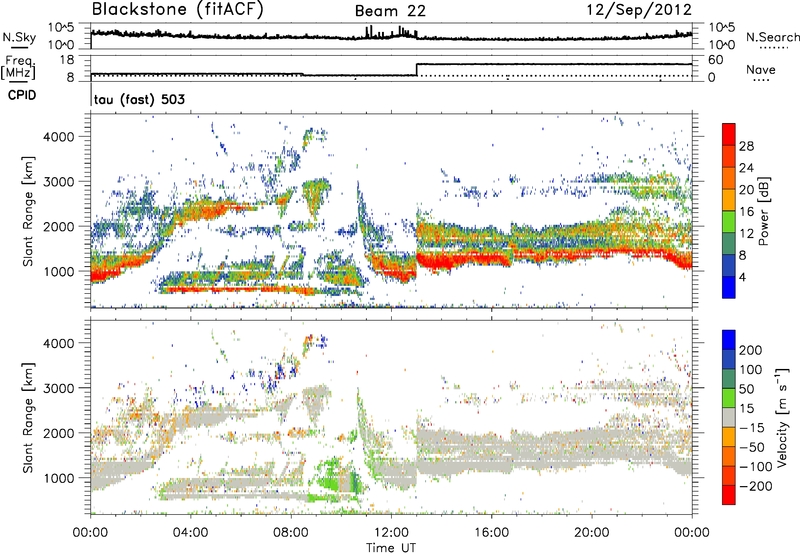Select the "12:00" time tick label
Screen dimensions: 800x554
[391, 533]
